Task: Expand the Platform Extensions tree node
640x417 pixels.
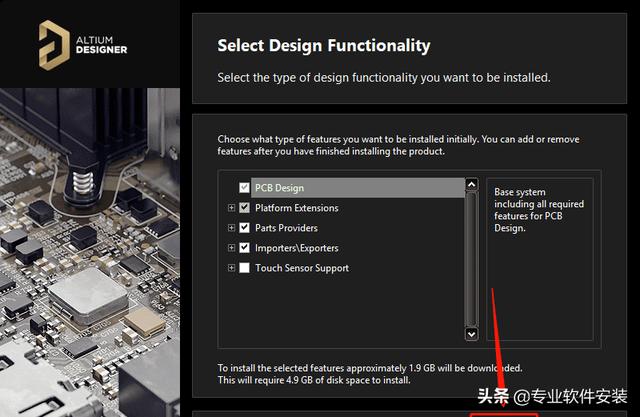Action: point(231,208)
